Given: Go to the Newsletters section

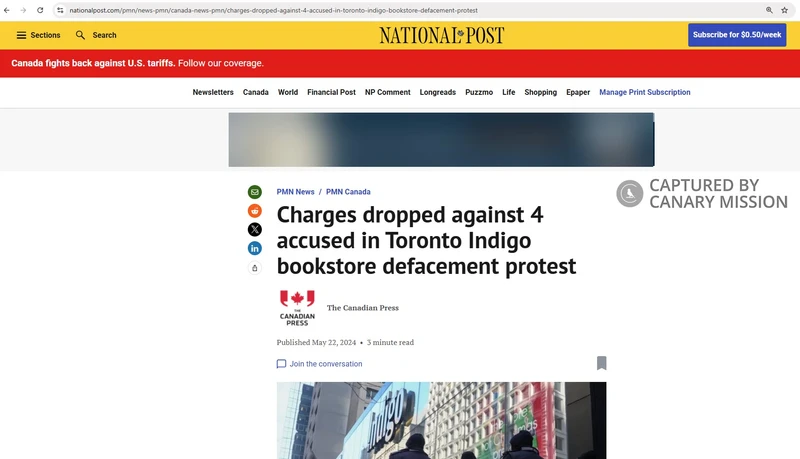Looking at the screenshot, I should [x=213, y=92].
